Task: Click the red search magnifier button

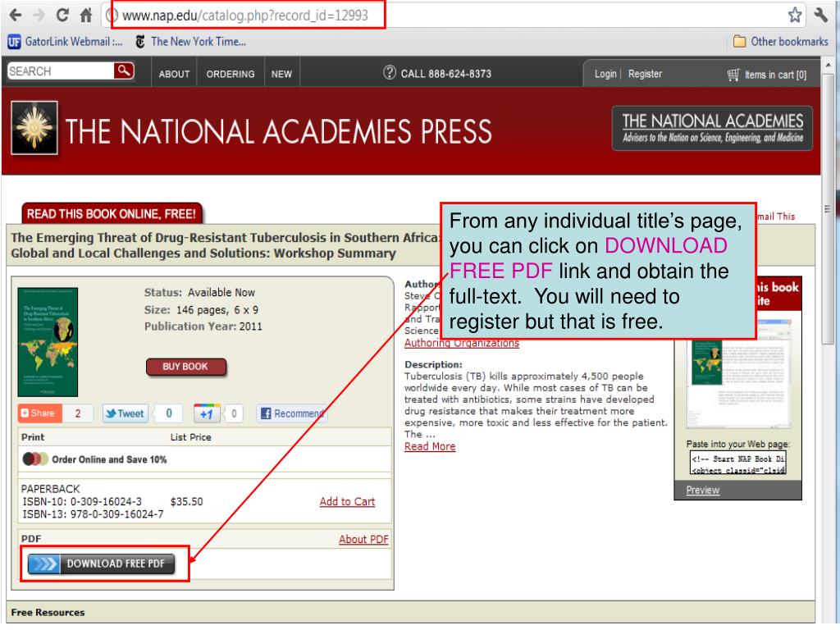Action: [x=124, y=71]
